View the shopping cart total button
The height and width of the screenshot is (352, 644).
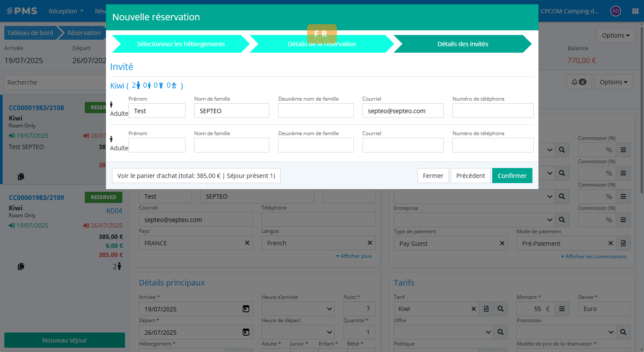[x=196, y=176]
